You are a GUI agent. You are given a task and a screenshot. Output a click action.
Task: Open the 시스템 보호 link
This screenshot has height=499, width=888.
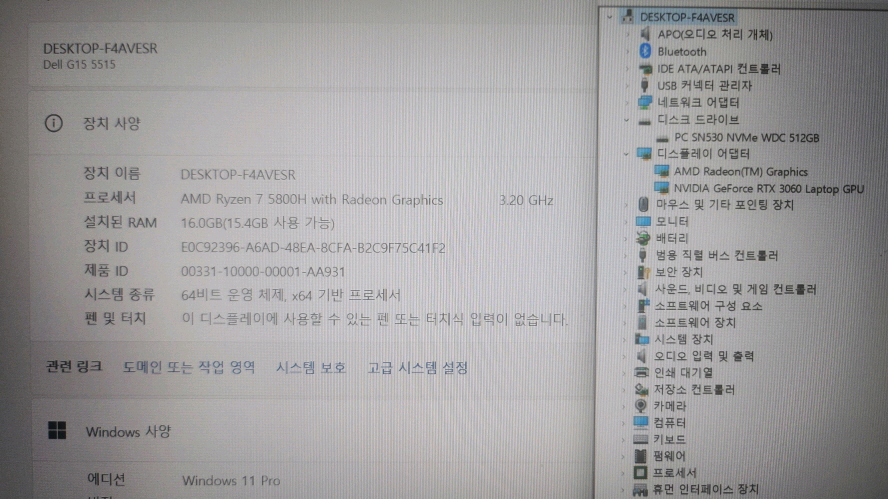pyautogui.click(x=311, y=367)
